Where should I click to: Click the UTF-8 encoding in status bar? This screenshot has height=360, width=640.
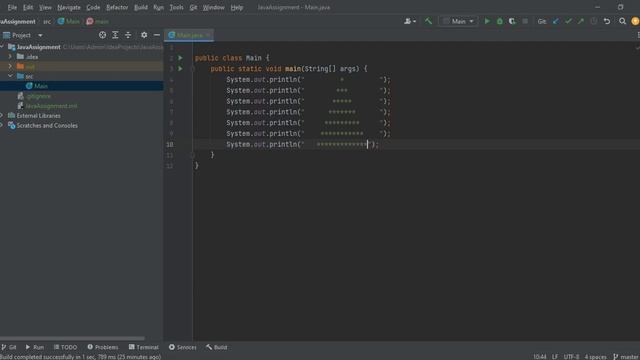(x=571, y=357)
